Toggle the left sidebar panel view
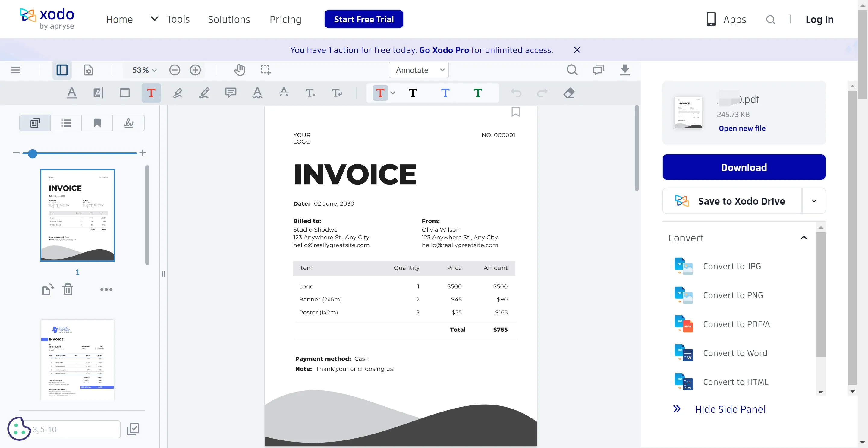Viewport: 868px width, 448px height. (x=62, y=70)
